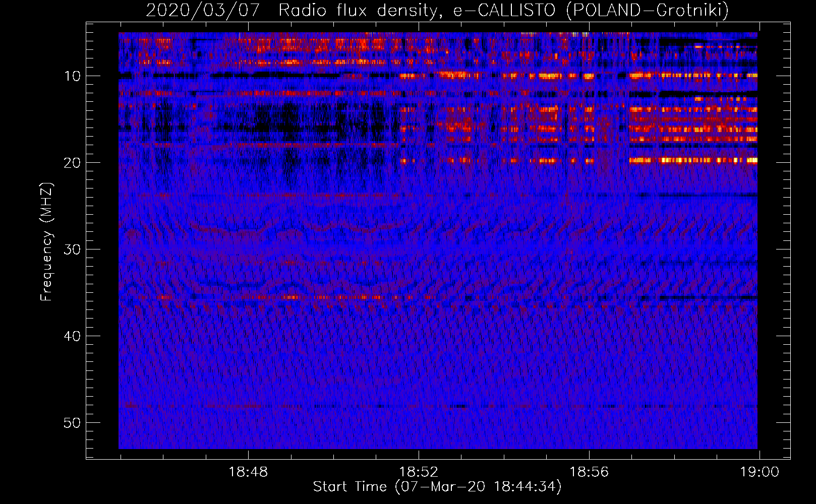Click the 18:48 time tick label
The image size is (816, 504).
click(x=248, y=472)
